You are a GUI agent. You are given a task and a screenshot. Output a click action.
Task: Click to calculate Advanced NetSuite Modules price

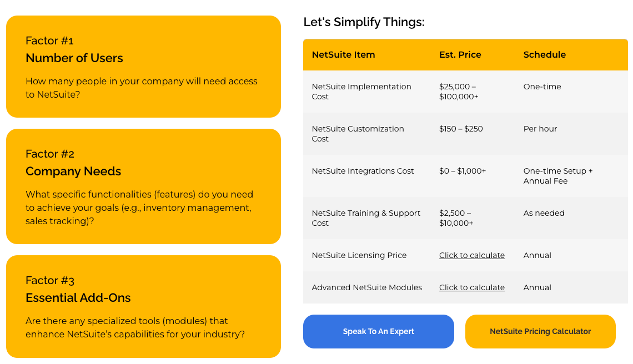coord(471,287)
